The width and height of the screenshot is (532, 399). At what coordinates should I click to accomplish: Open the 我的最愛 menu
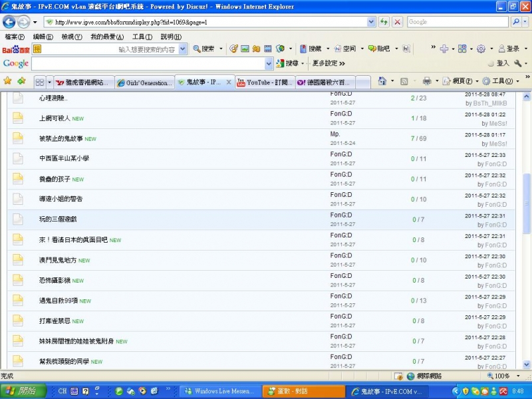tap(106, 37)
